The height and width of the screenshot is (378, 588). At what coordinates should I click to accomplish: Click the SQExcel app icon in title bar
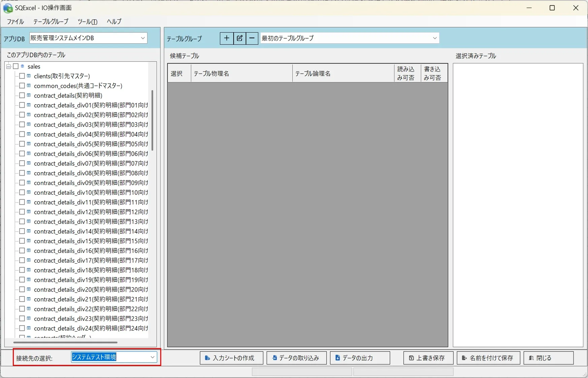pyautogui.click(x=8, y=8)
